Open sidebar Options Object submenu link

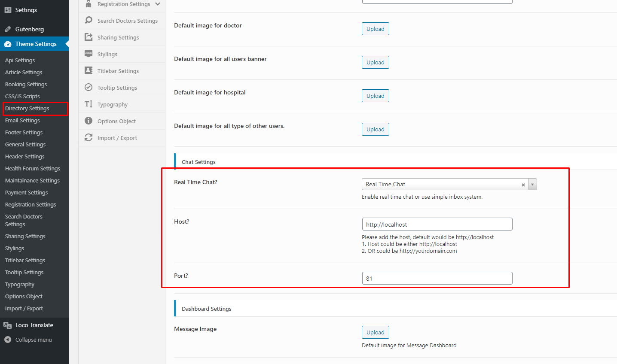pos(24,296)
